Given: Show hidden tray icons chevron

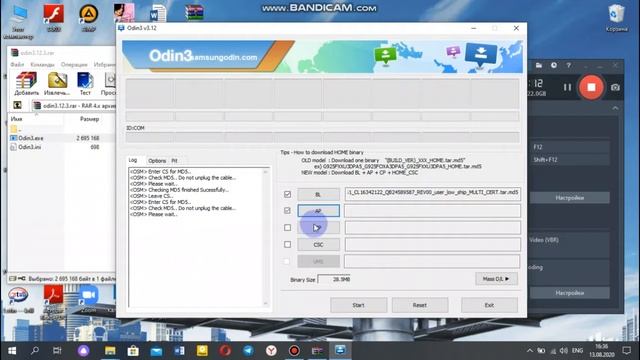Looking at the screenshot, I should coord(530,351).
